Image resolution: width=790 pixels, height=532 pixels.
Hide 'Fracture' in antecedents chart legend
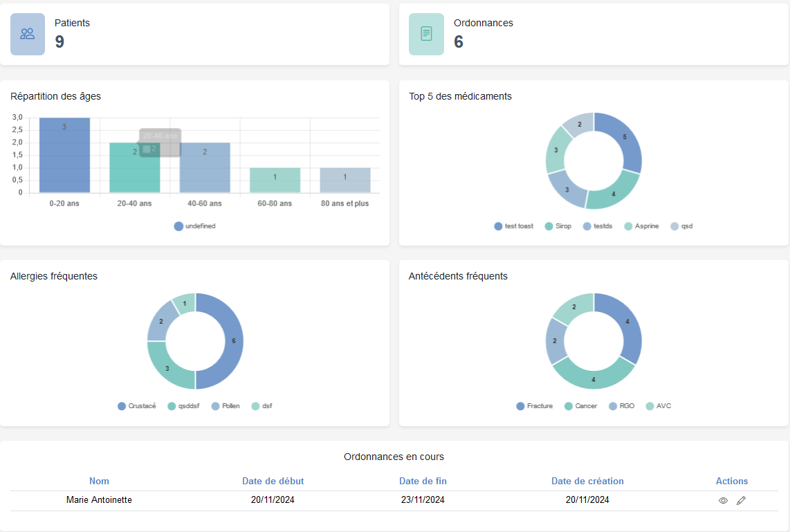tap(534, 406)
